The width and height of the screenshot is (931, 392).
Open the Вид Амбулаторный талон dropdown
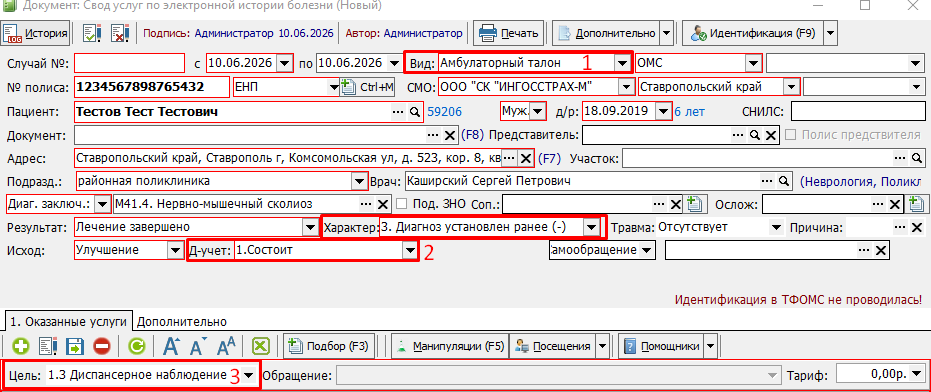pyautogui.click(x=622, y=62)
